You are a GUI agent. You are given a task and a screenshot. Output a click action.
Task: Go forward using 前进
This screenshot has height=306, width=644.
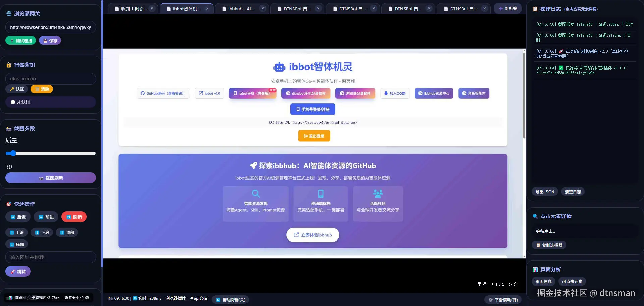(46, 217)
